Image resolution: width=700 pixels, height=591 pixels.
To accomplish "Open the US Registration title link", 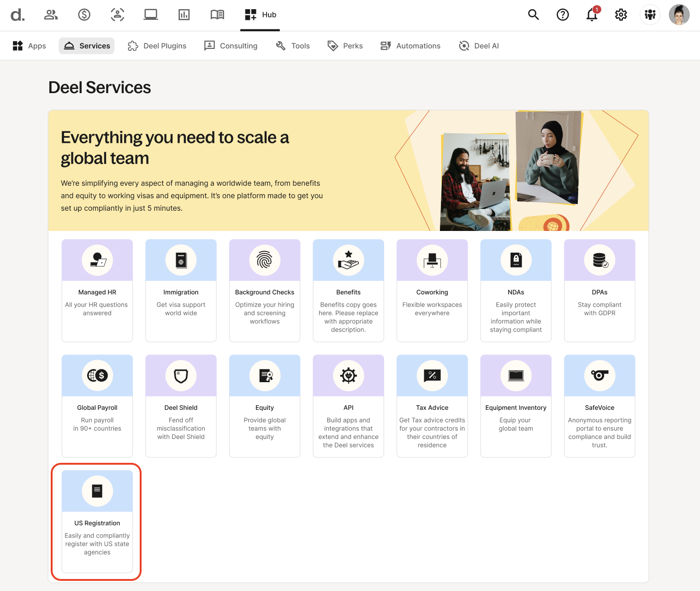I will coord(97,523).
